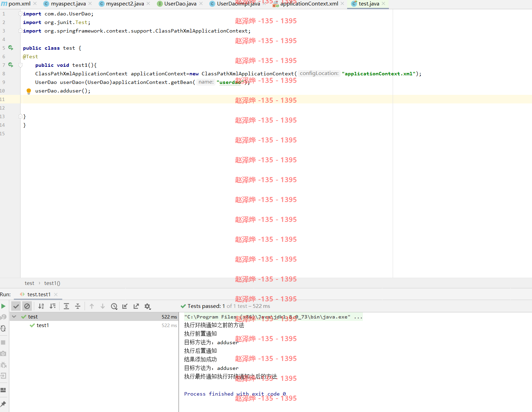Image resolution: width=532 pixels, height=412 pixels.
Task: Switch to myaspect.java editor tab
Action: click(68, 4)
